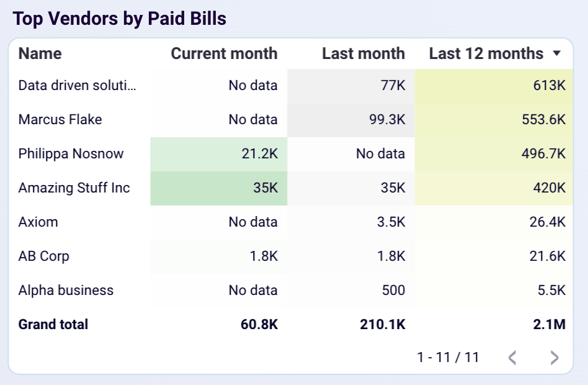588x385 pixels.
Task: Click the previous page chevron
Action: coord(513,357)
